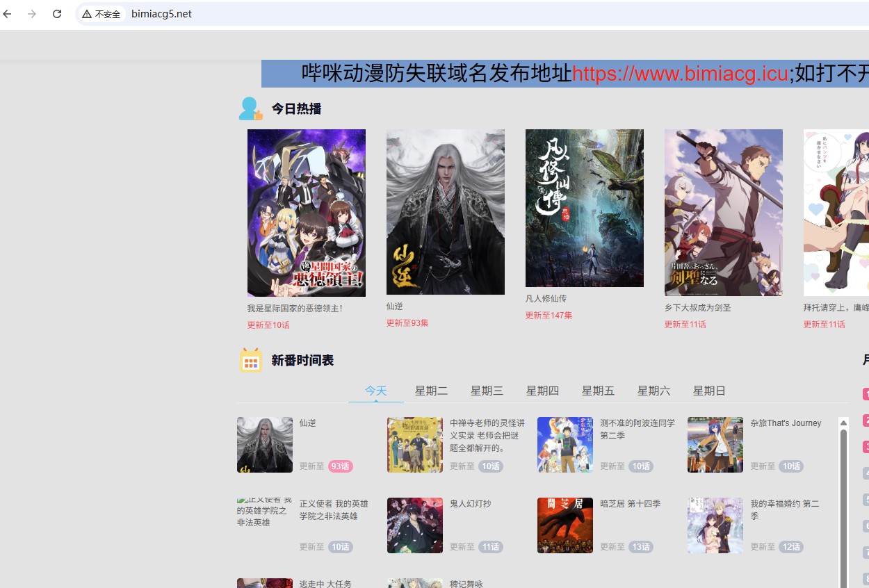Open the https://www.bimiacg.icu link in the banner
The height and width of the screenshot is (588, 869).
[x=680, y=73]
